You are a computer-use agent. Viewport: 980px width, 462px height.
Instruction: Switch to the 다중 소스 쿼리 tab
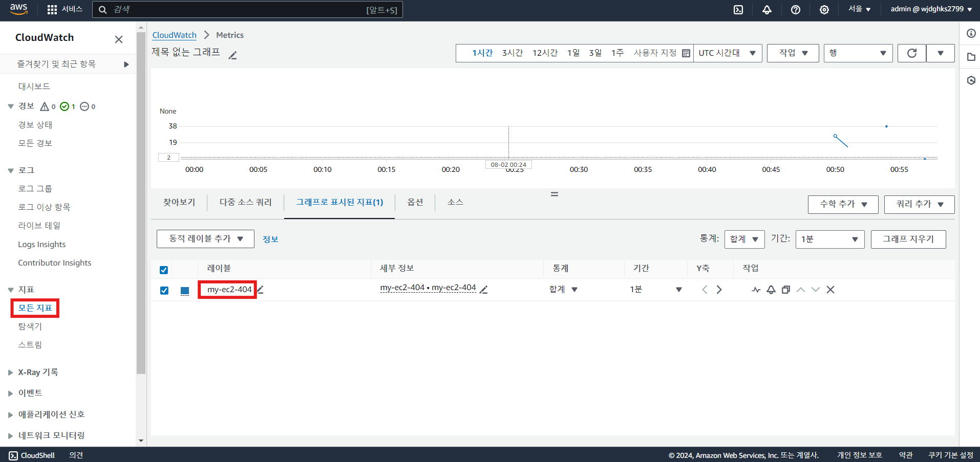[246, 203]
